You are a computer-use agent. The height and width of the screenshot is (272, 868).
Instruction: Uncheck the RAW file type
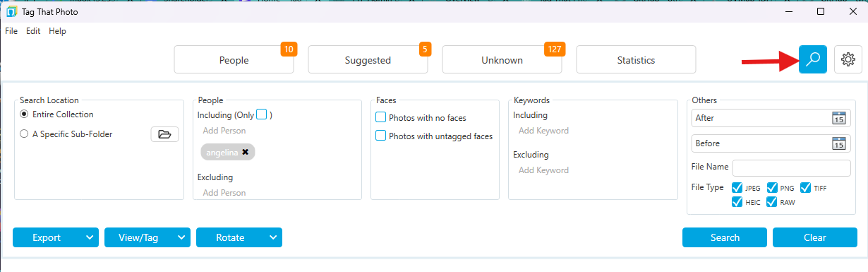(x=772, y=202)
